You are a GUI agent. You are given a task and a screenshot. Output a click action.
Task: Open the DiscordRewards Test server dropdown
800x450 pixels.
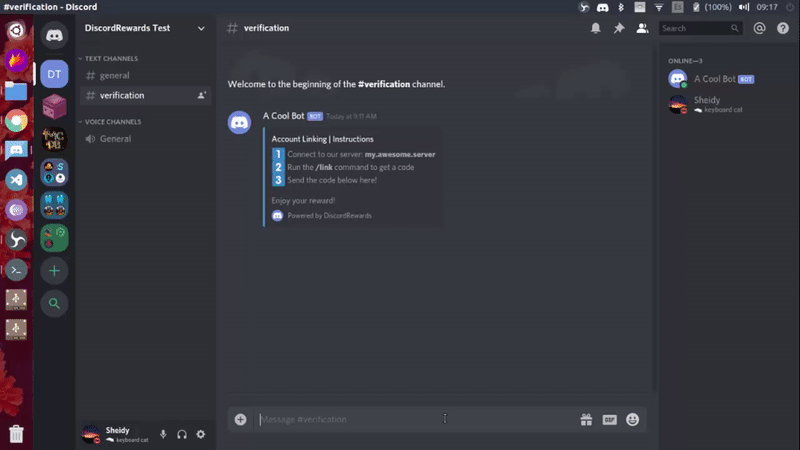tap(145, 28)
